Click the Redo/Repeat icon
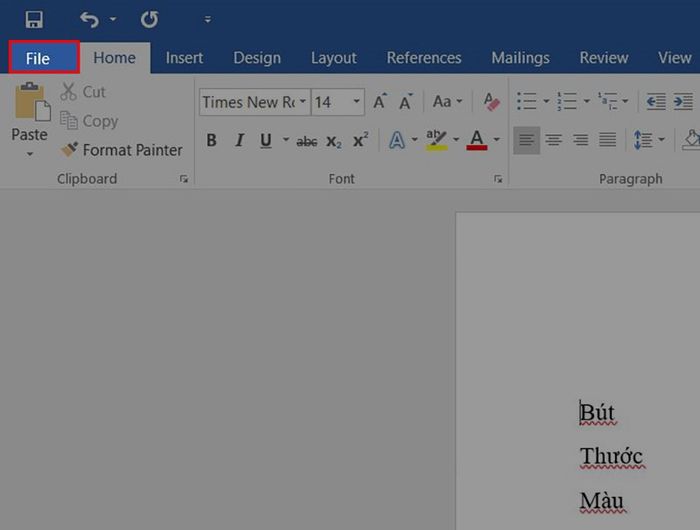Image resolution: width=700 pixels, height=530 pixels. 150,20
